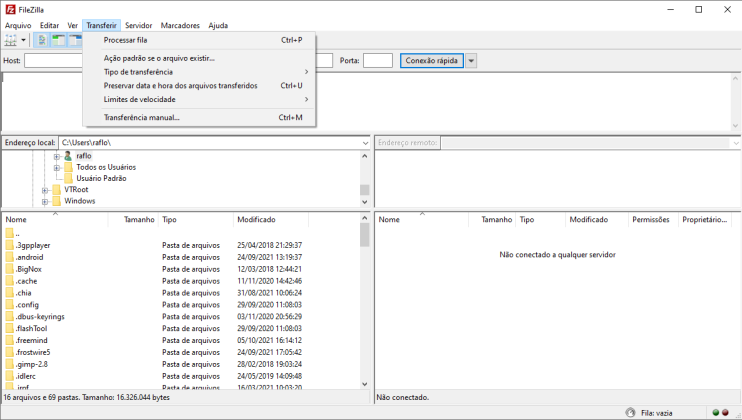Click the green activity LED
742x420 pixels.
click(x=716, y=412)
